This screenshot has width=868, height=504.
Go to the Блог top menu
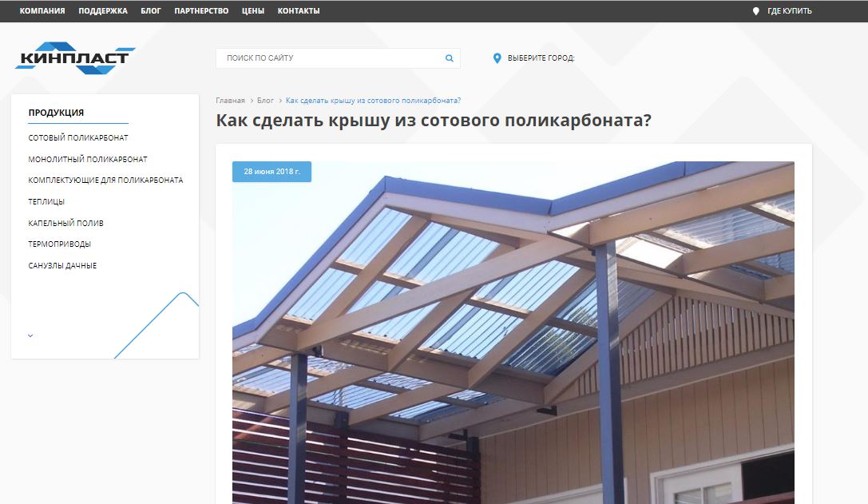point(151,11)
